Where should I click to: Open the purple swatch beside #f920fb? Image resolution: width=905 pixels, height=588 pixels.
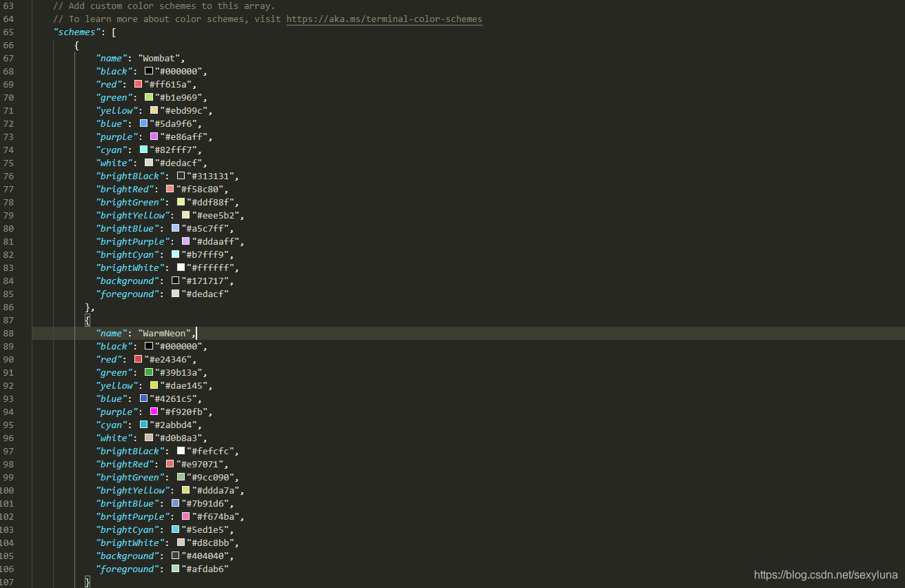pyautogui.click(x=154, y=412)
